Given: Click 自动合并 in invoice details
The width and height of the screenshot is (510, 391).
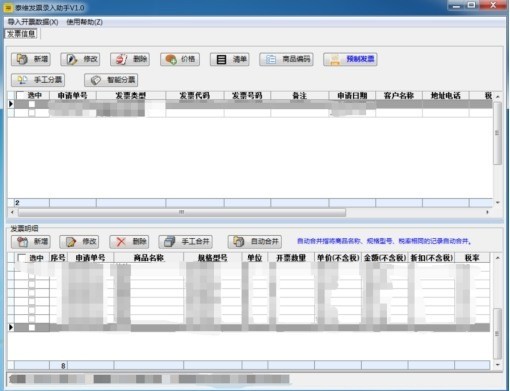Looking at the screenshot, I should click(x=255, y=241).
